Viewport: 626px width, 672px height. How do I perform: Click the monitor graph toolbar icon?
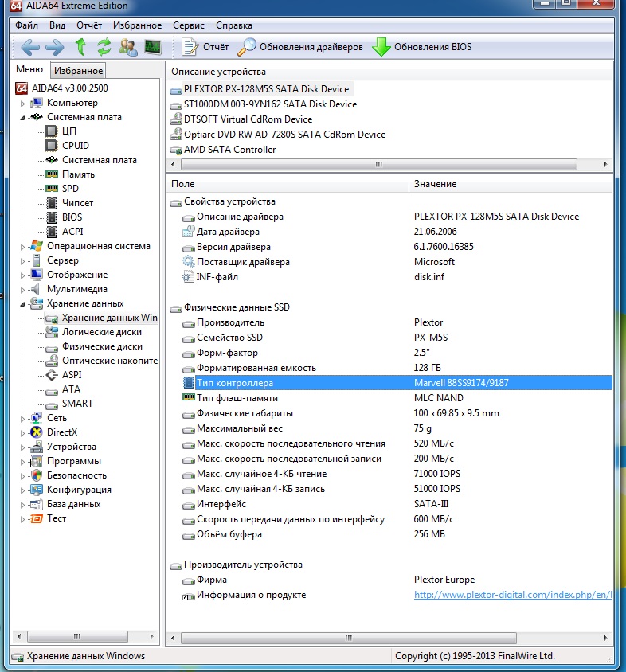point(152,47)
